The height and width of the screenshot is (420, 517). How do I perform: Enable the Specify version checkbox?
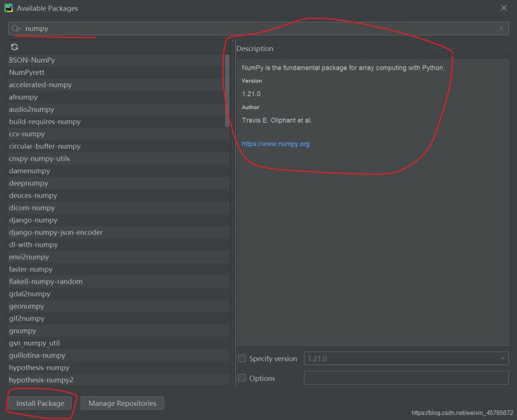242,359
